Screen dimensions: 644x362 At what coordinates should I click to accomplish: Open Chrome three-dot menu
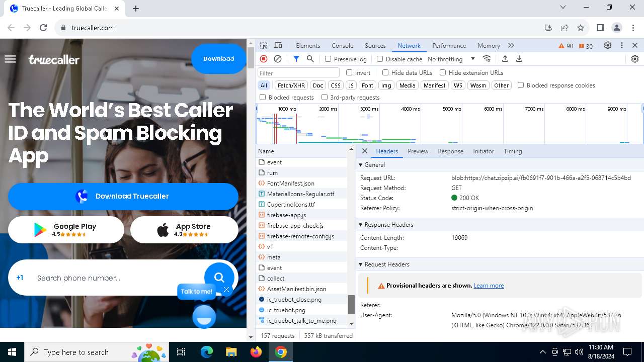[x=633, y=28]
